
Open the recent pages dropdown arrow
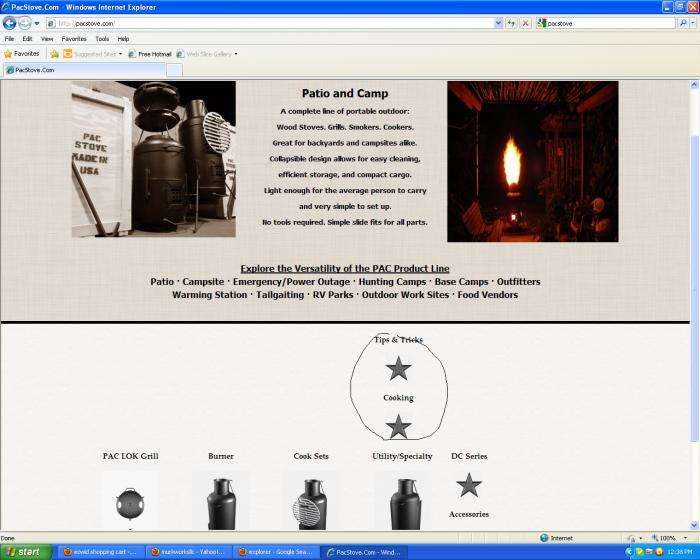pyautogui.click(x=37, y=23)
